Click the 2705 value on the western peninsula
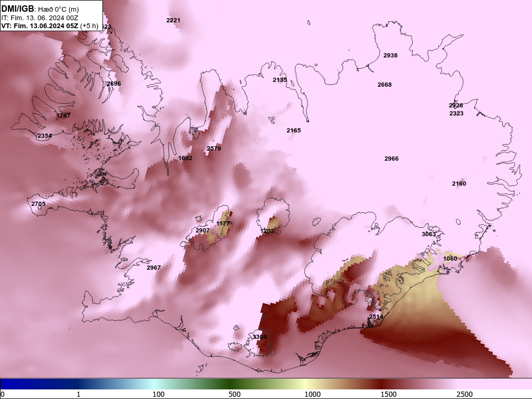The height and width of the screenshot is (399, 532). pos(38,204)
